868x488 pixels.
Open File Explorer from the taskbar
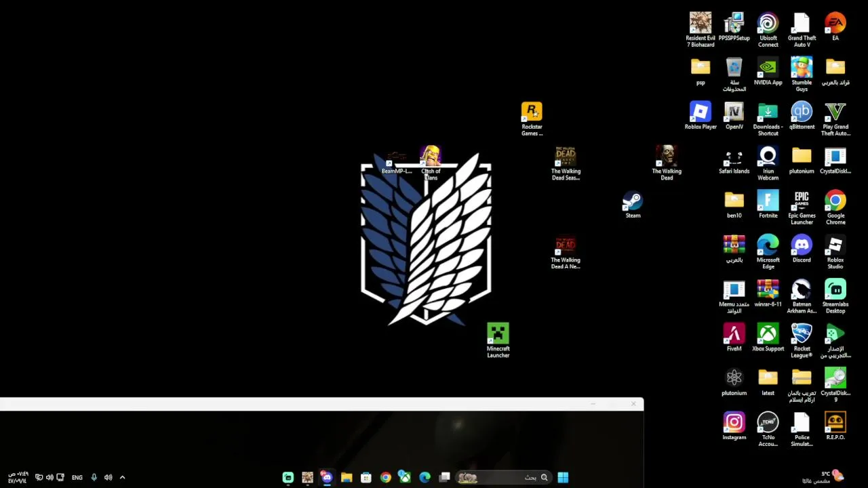[x=347, y=477]
